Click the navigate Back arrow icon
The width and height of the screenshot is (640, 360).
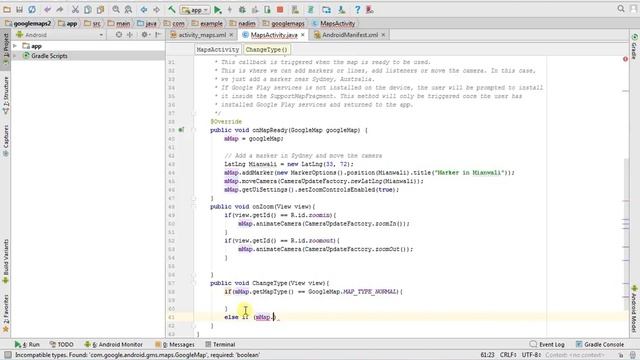(144, 9)
